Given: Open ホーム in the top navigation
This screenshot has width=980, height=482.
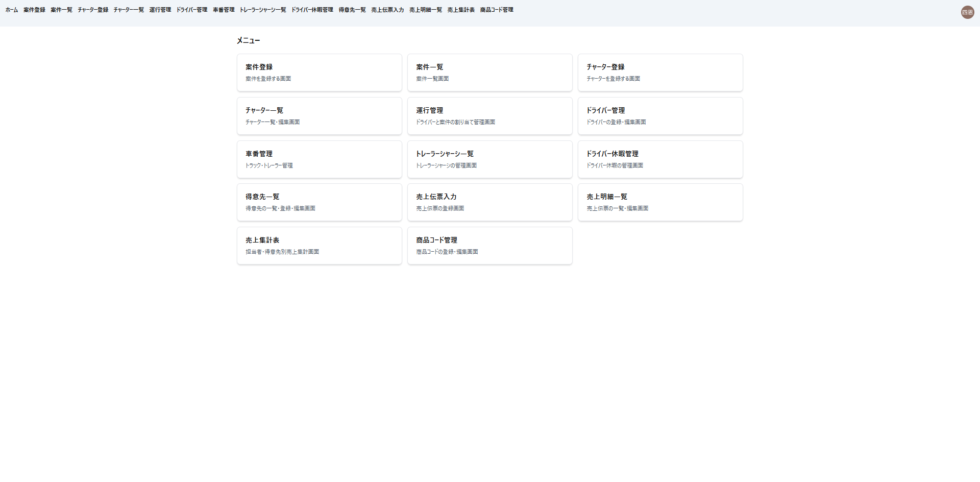Looking at the screenshot, I should tap(12, 10).
